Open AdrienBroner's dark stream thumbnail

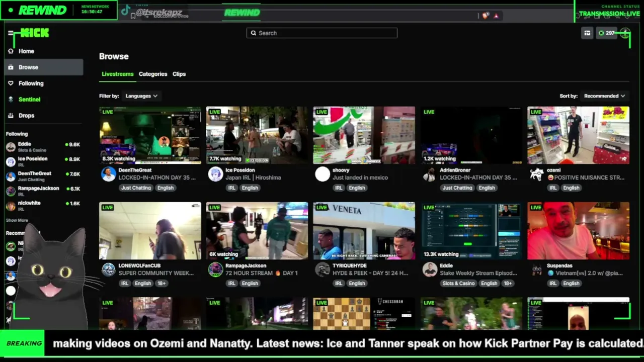[x=471, y=135]
